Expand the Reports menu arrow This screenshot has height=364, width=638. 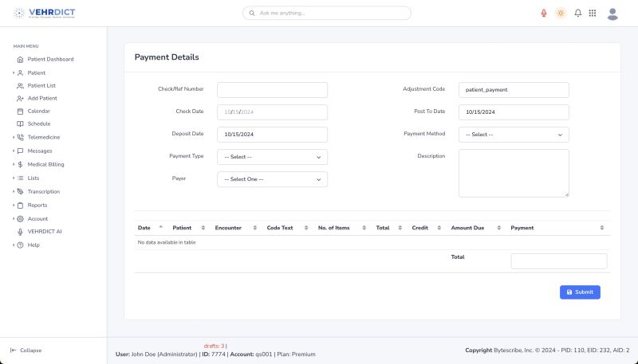14,205
